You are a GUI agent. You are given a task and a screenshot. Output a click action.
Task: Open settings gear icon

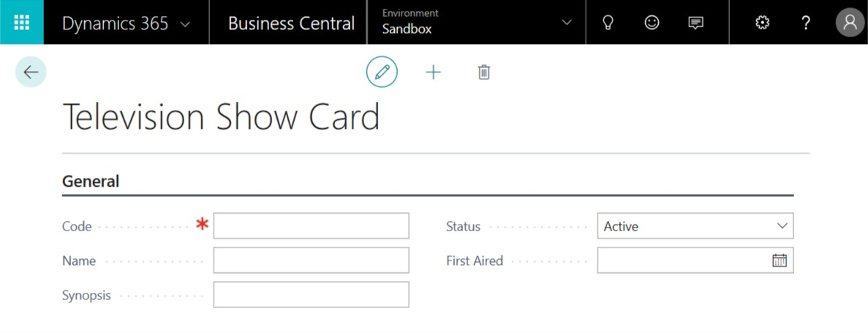pos(763,23)
